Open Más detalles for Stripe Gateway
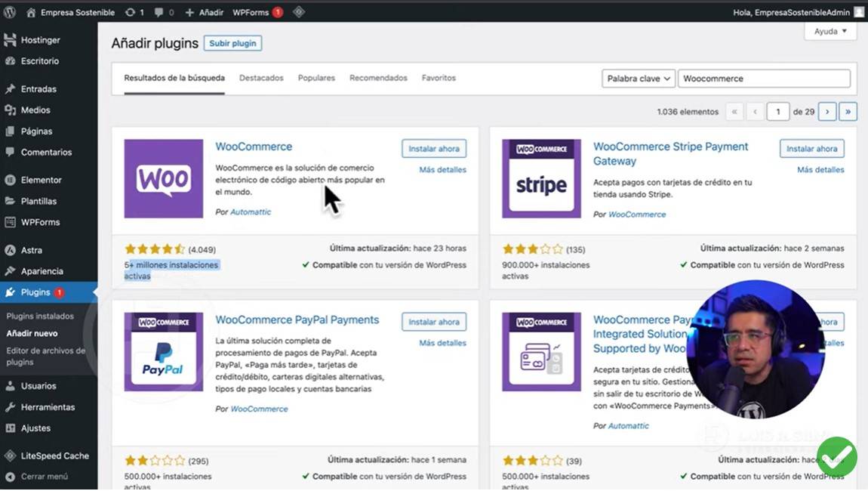This screenshot has width=868, height=491. (821, 169)
